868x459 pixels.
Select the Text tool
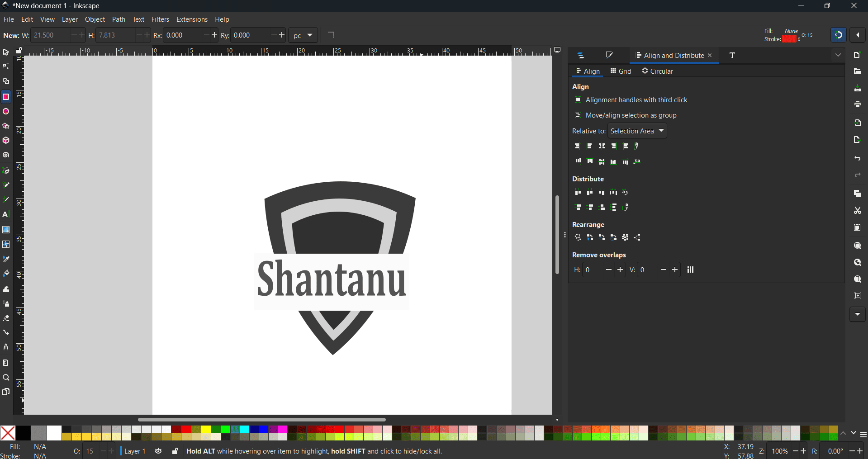click(6, 214)
